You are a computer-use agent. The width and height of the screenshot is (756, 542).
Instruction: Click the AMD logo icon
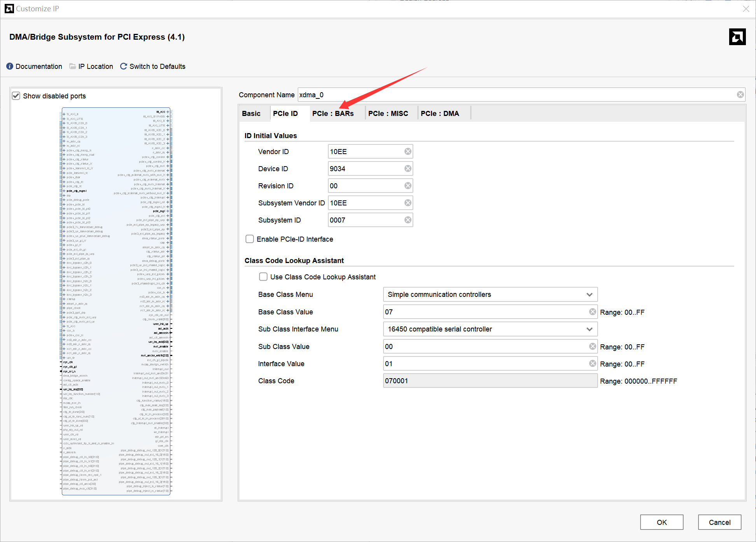point(737,37)
